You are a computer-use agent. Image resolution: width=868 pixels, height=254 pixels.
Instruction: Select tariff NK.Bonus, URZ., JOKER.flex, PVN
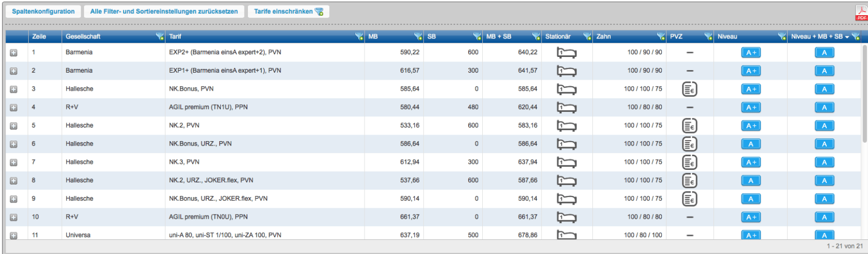click(218, 199)
